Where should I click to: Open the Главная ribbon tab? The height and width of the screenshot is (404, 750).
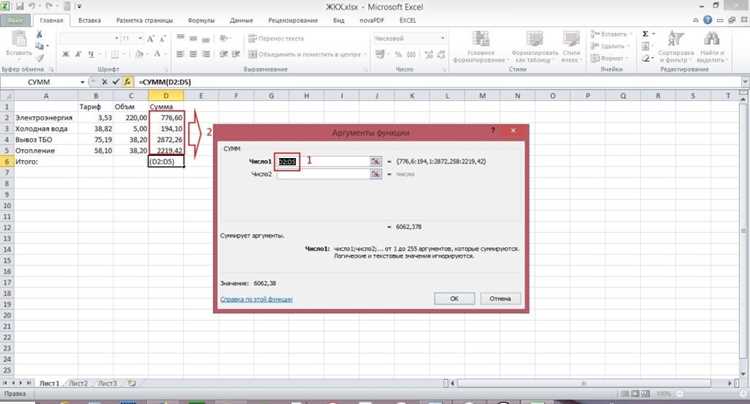pos(51,21)
